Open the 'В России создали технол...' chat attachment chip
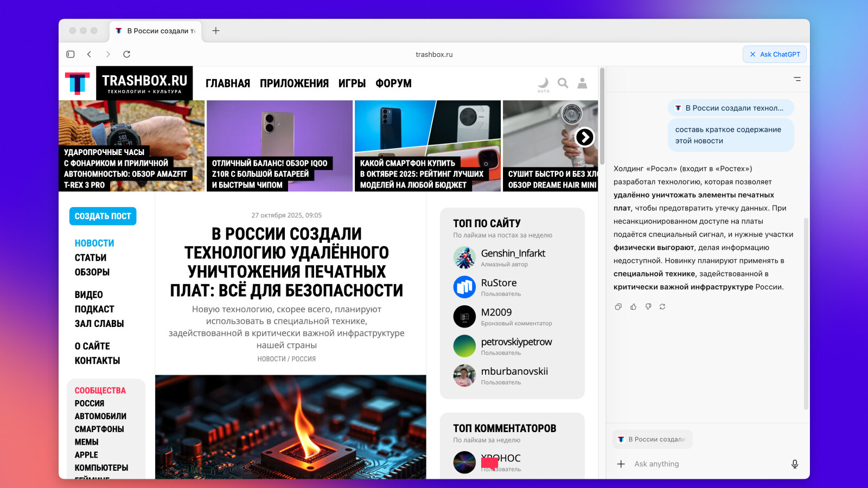Screen dimensions: 868x488 (731, 108)
